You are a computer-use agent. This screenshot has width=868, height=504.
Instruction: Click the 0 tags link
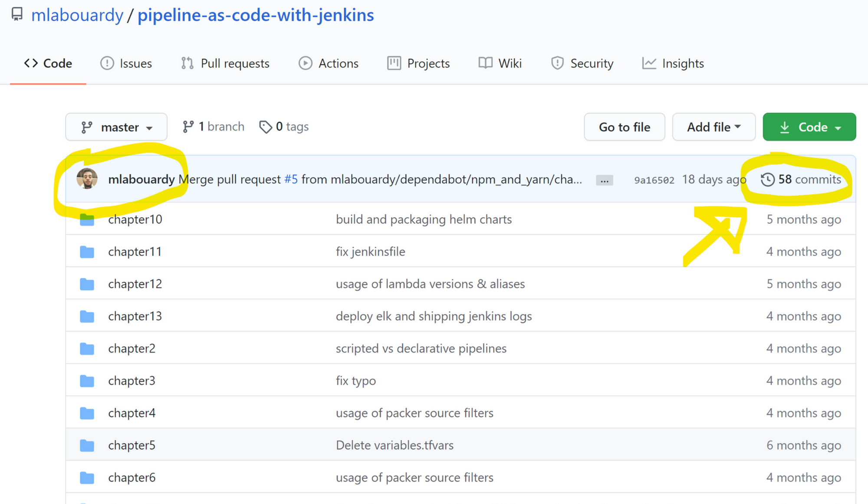pos(284,127)
